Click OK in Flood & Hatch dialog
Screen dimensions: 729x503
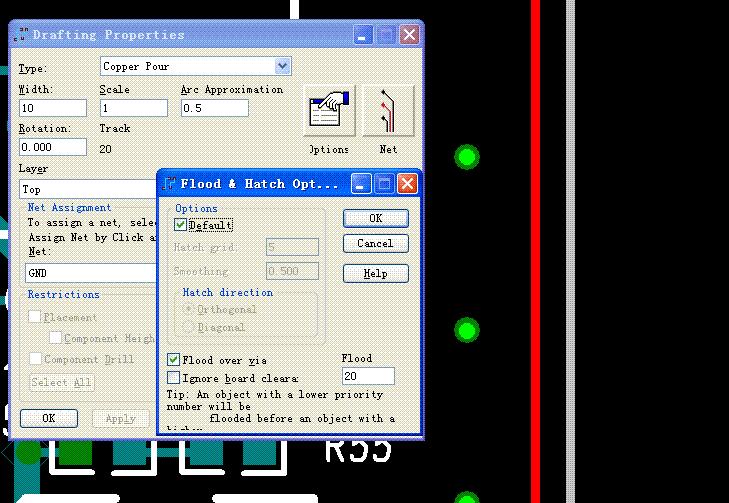[x=376, y=218]
